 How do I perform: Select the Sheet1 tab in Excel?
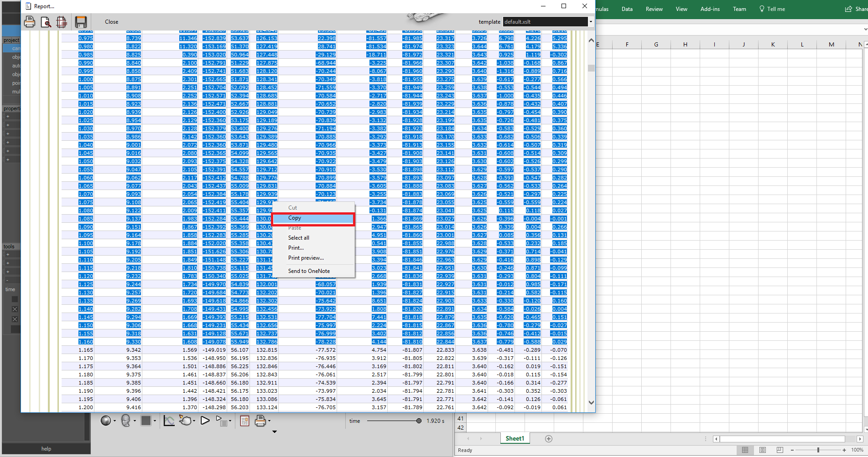click(515, 438)
